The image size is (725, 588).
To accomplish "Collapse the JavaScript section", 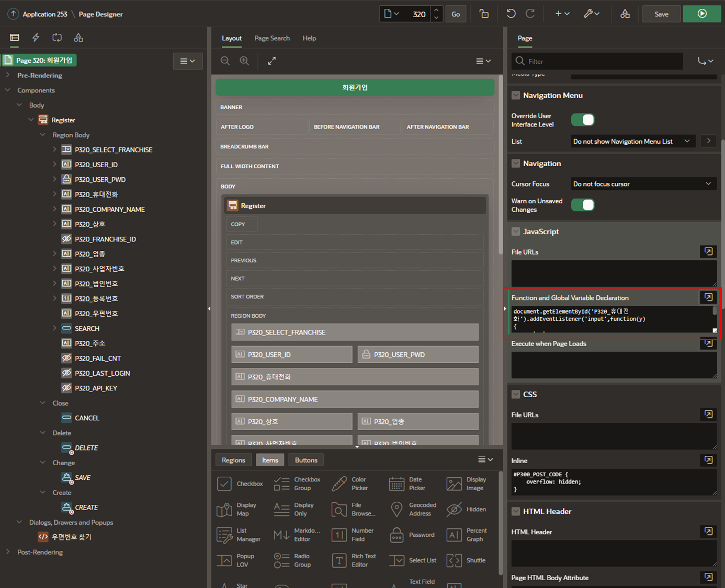I will click(516, 232).
